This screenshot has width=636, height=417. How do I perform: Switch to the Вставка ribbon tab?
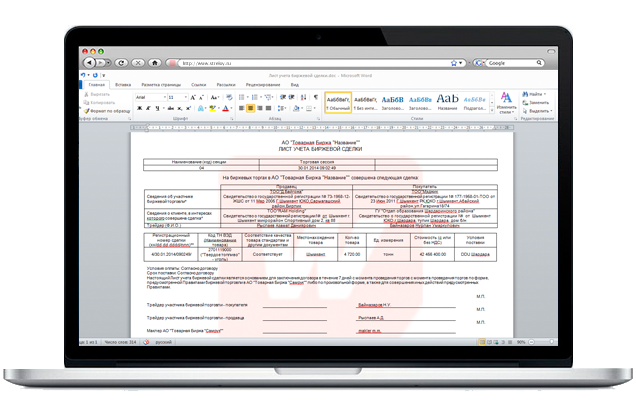123,85
